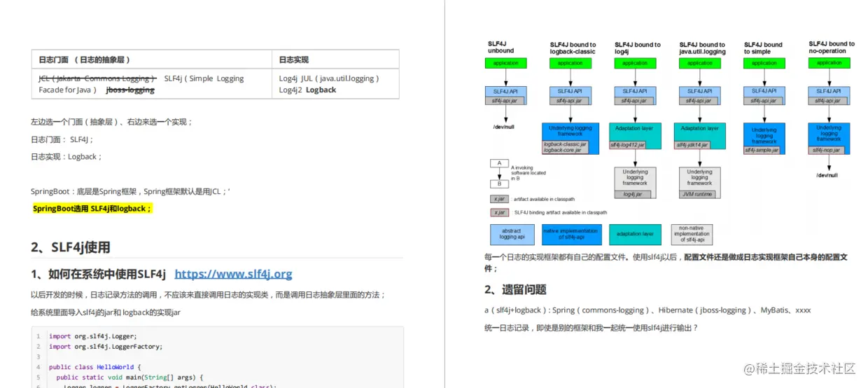
Task: Click the table header '日志实现'
Action: click(293, 60)
